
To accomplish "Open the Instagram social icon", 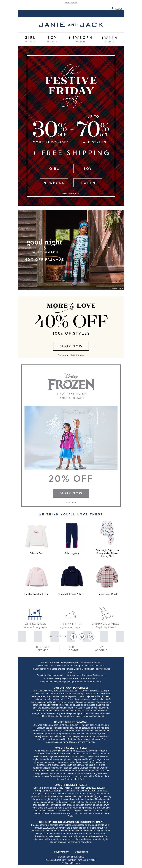I will pyautogui.click(x=91, y=637).
